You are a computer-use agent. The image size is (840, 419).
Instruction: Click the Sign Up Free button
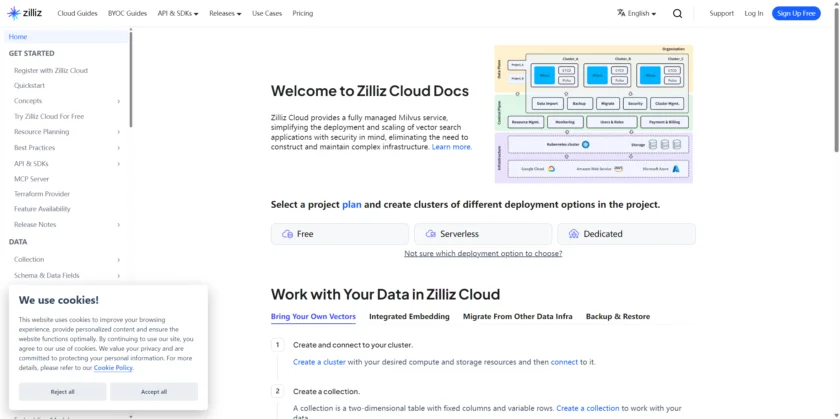[x=796, y=13]
